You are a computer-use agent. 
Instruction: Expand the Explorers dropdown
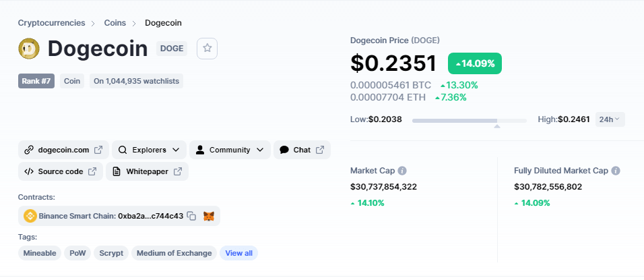click(149, 150)
